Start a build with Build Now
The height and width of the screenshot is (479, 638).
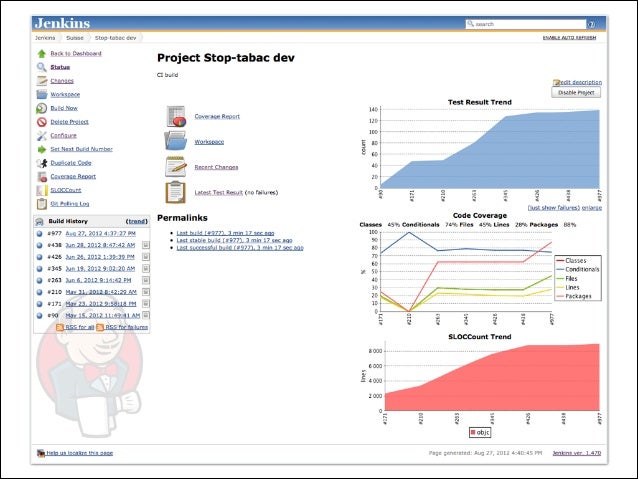tap(64, 108)
